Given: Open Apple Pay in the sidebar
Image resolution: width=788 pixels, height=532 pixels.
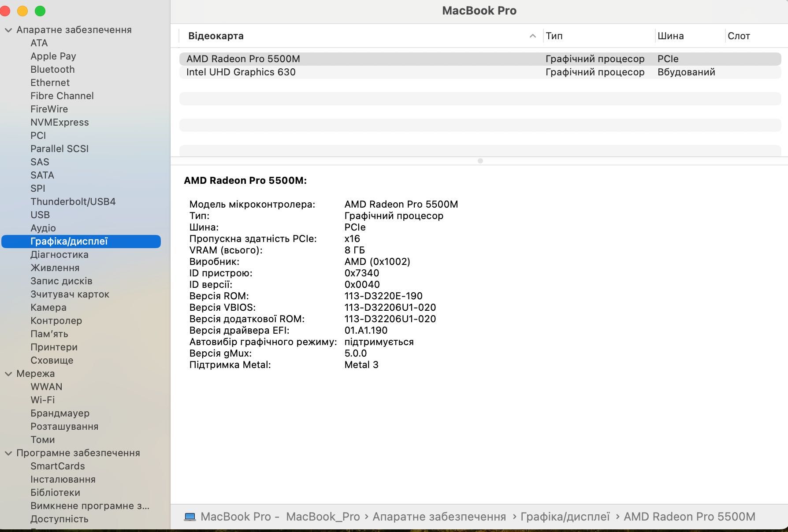Looking at the screenshot, I should coord(53,56).
